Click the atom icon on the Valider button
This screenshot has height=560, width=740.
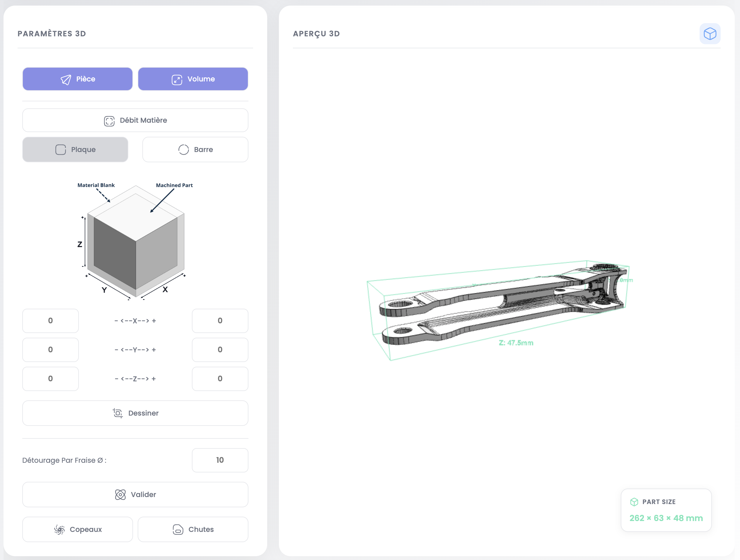click(x=120, y=494)
